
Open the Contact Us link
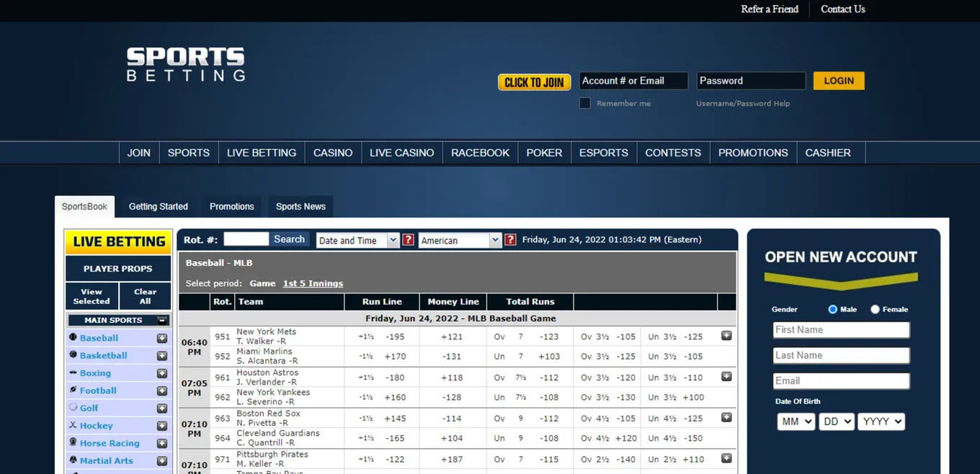pyautogui.click(x=843, y=9)
